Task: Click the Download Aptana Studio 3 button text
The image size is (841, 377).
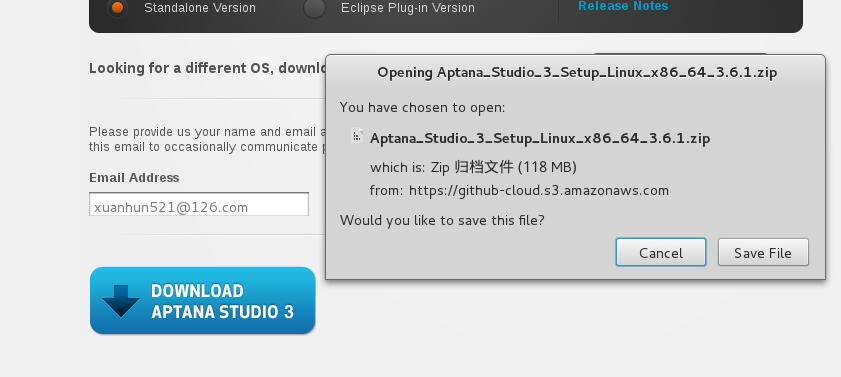Action: point(222,301)
